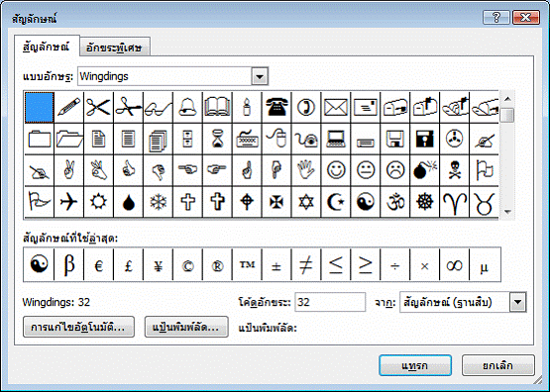Select the pencil symbol in the grid
This screenshot has width=550, height=392.
click(68, 107)
